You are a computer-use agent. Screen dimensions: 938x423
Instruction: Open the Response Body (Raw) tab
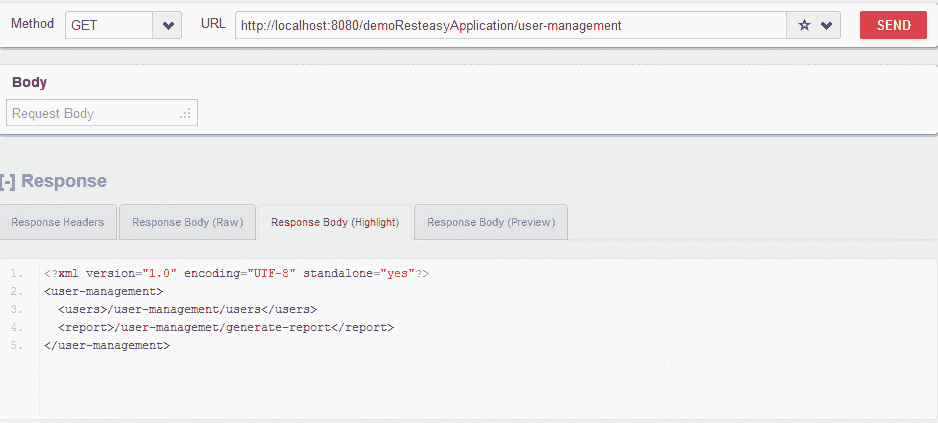(187, 223)
